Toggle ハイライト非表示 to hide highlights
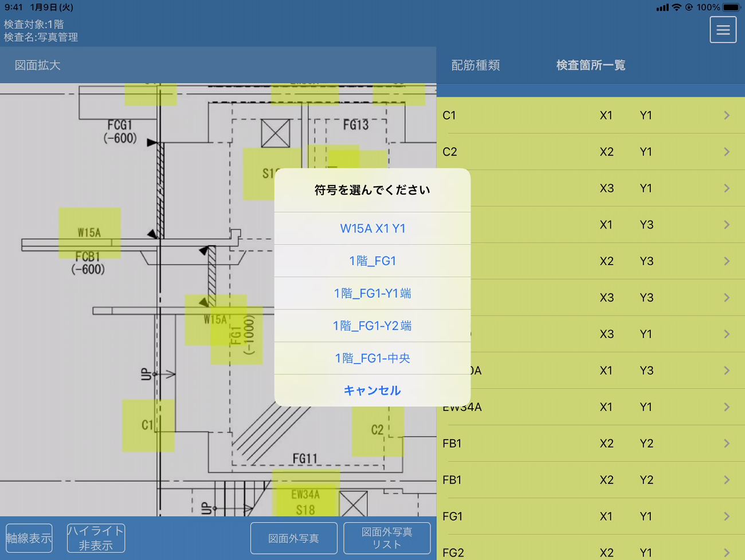Image resolution: width=745 pixels, height=560 pixels. tap(96, 538)
